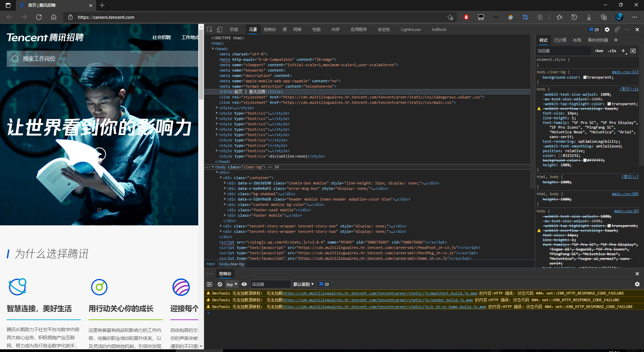Open the AdBlock red hand extension
The image size is (644, 352).
tap(466, 17)
